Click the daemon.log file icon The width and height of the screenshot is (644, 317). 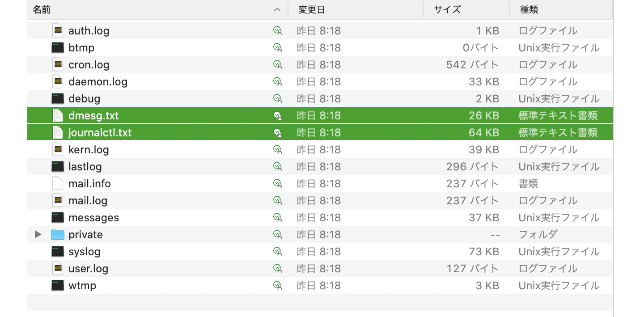coord(57,82)
